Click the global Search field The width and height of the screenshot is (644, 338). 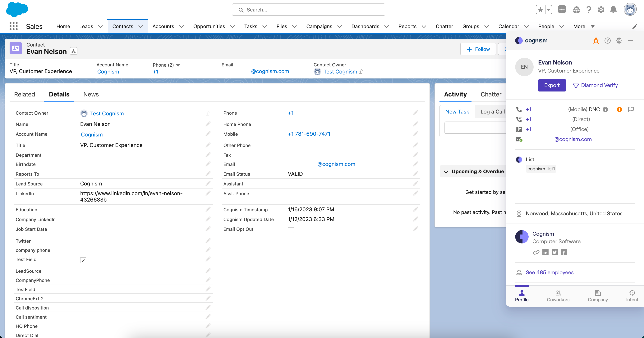[308, 10]
